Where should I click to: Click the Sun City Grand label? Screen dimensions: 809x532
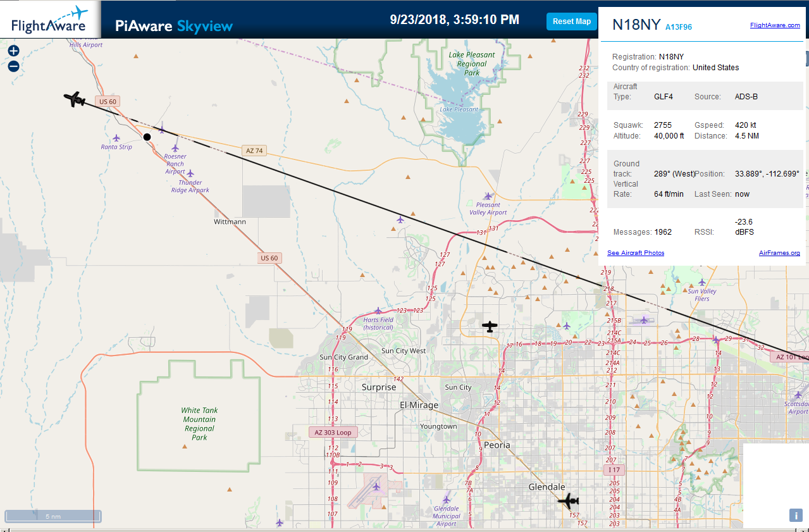(x=344, y=357)
